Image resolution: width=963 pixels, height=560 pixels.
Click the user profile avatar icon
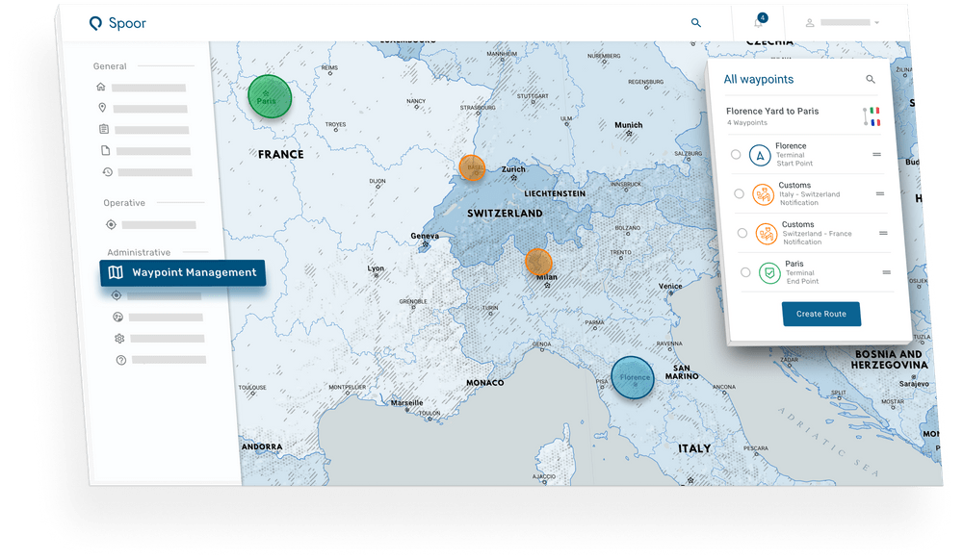[x=810, y=23]
